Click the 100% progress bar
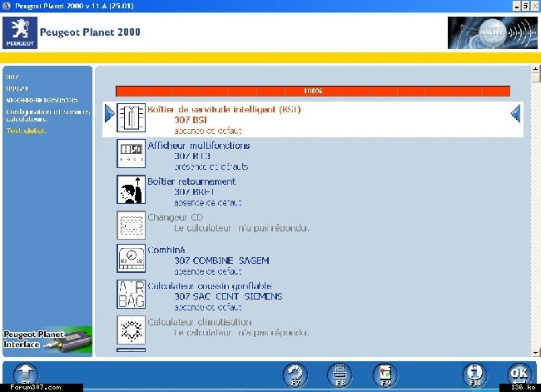This screenshot has width=541, height=392. click(313, 91)
